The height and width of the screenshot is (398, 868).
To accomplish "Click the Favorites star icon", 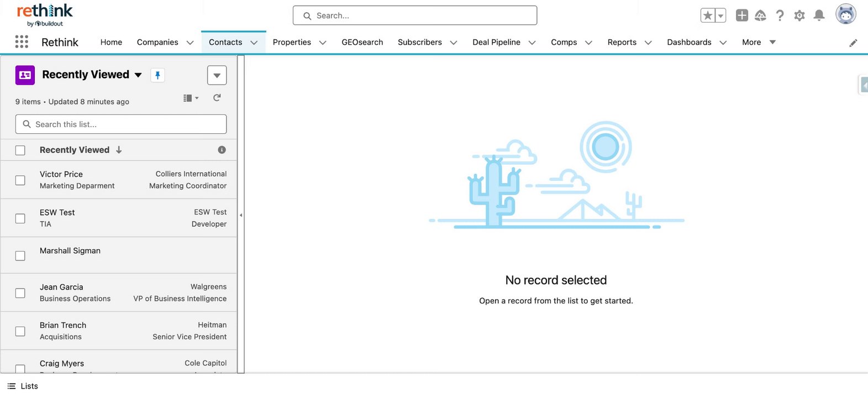I will 708,15.
